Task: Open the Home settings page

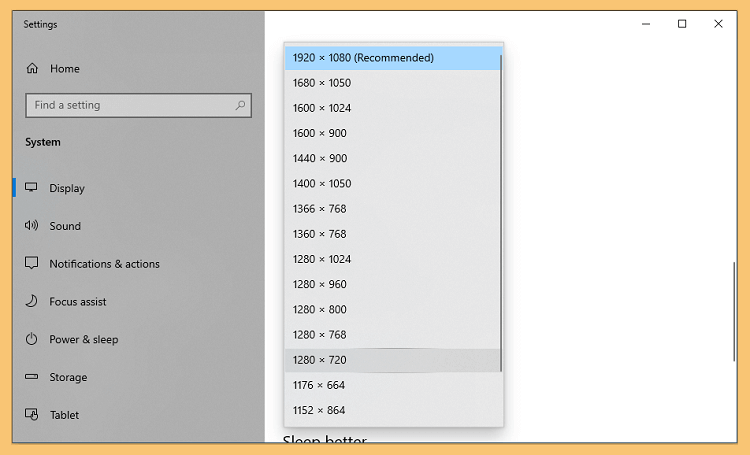Action: (139, 68)
